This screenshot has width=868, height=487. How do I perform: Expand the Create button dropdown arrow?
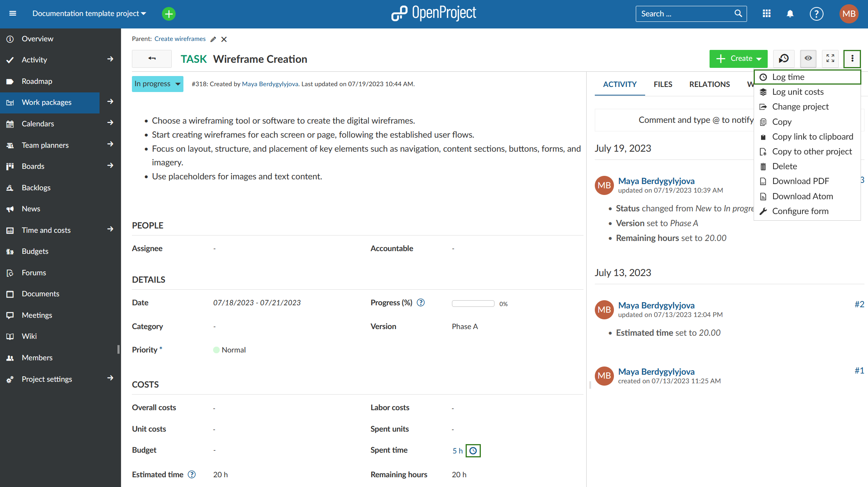(x=758, y=59)
